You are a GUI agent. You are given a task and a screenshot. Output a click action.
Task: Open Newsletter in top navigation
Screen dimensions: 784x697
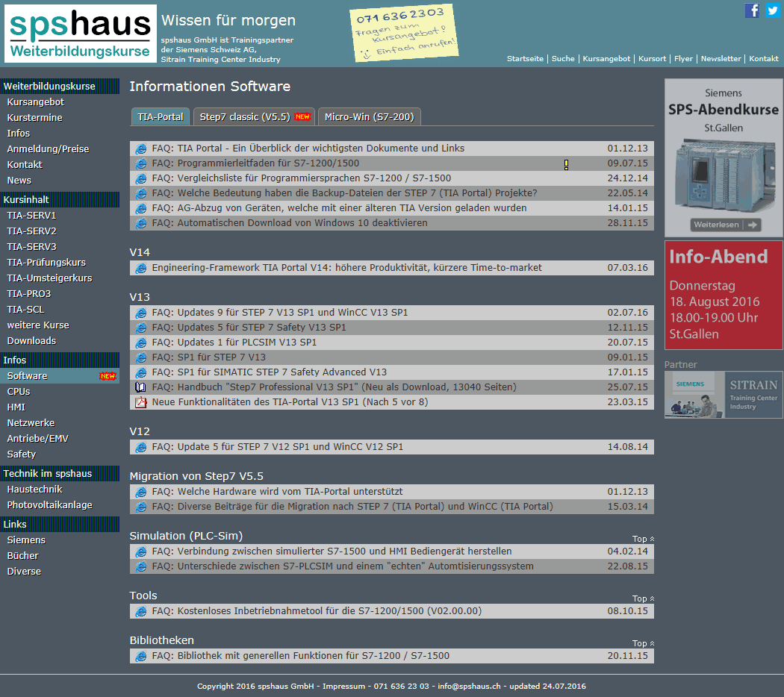721,58
